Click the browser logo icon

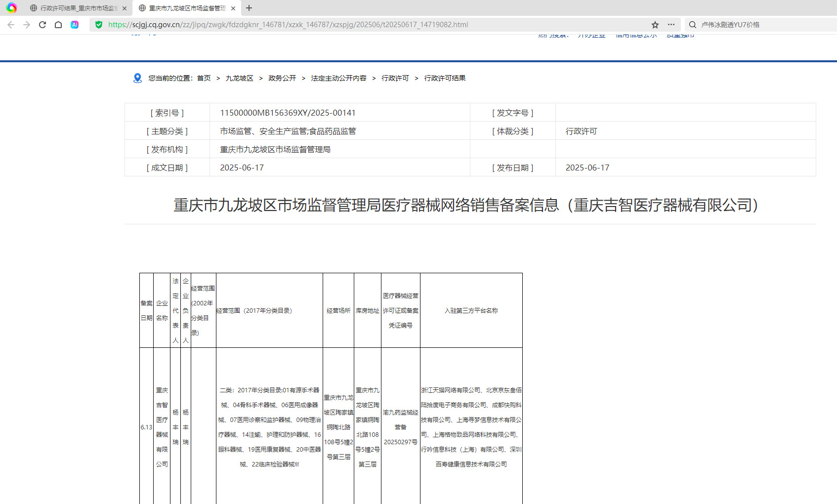(11, 8)
